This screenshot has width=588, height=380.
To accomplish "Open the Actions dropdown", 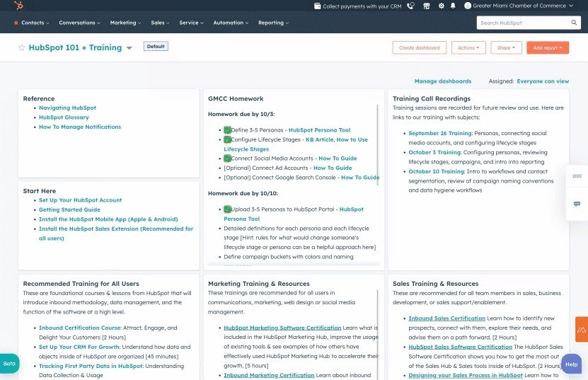I will [468, 47].
